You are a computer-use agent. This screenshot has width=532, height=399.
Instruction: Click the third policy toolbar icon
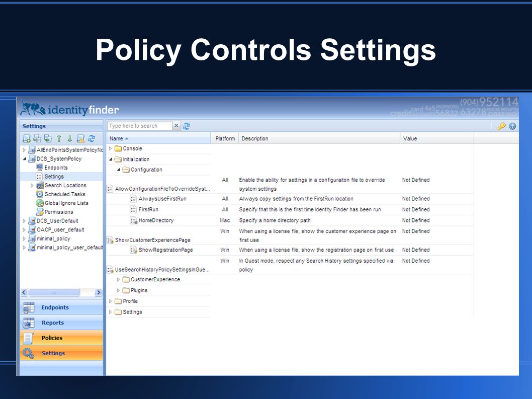[48, 138]
